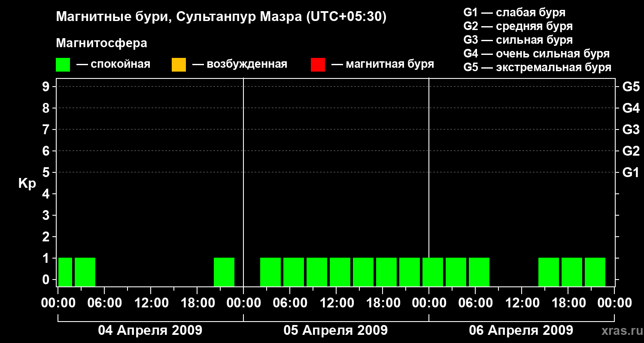Click the 'G2 — средняя буря' legend line
The height and width of the screenshot is (343, 644).
pyautogui.click(x=518, y=26)
